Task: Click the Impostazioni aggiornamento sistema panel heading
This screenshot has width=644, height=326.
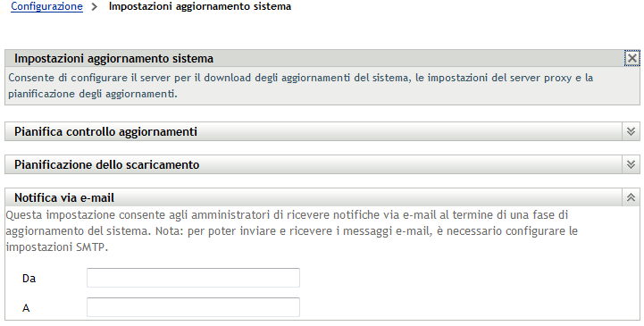Action: click(113, 59)
